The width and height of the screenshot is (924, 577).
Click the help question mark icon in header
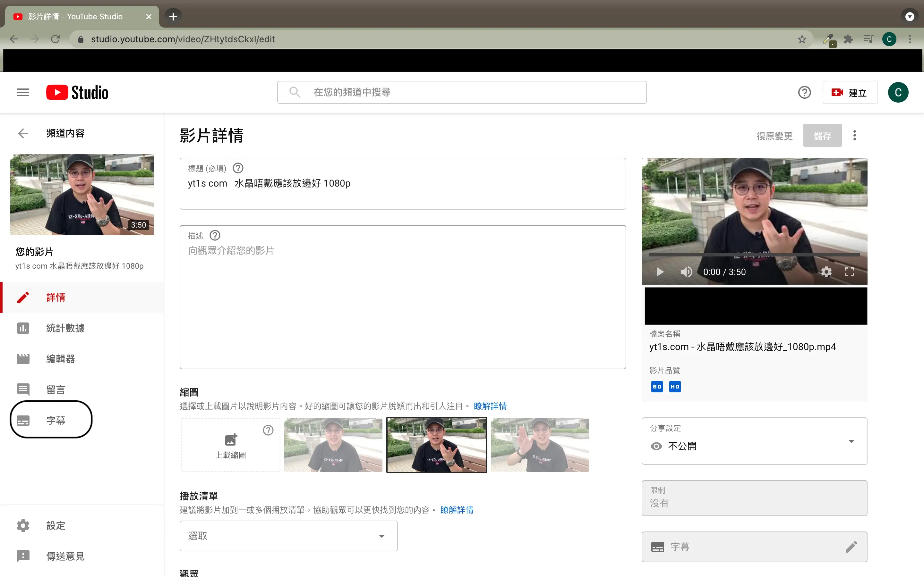(804, 92)
